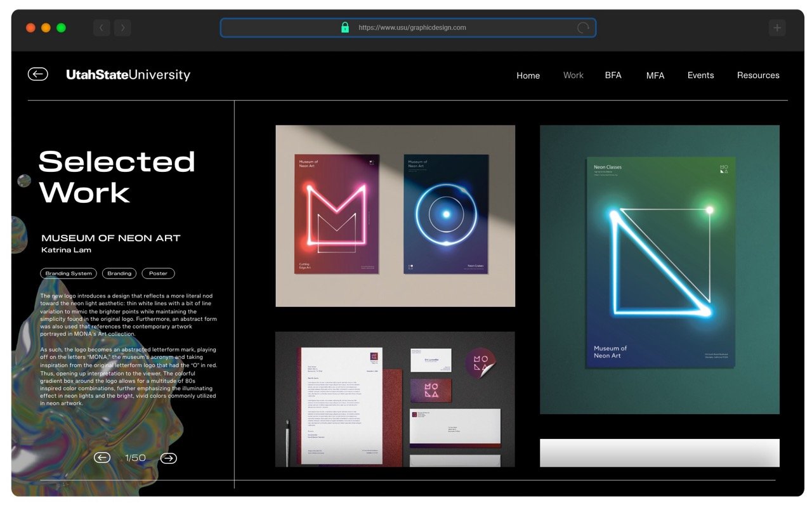Select the Poster tag pill
This screenshot has height=508, width=812.
pos(158,273)
